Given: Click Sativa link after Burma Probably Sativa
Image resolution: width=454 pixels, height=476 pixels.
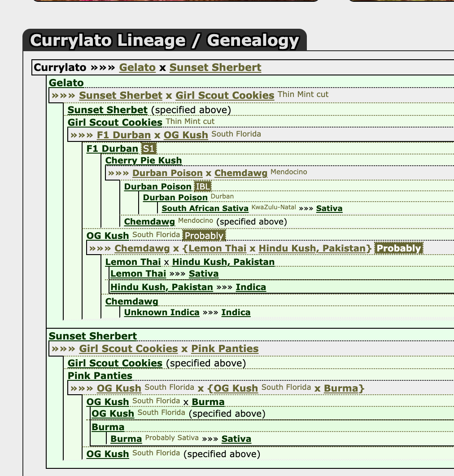Looking at the screenshot, I should 236,439.
